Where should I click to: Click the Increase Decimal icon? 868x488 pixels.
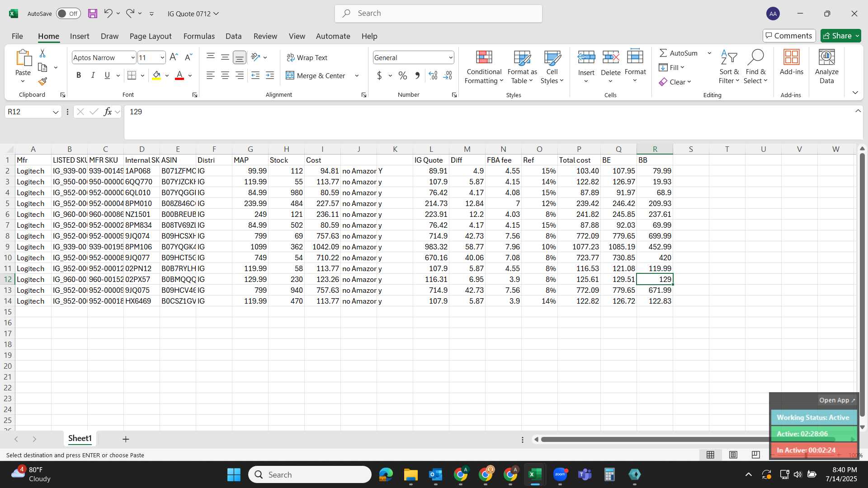click(433, 75)
